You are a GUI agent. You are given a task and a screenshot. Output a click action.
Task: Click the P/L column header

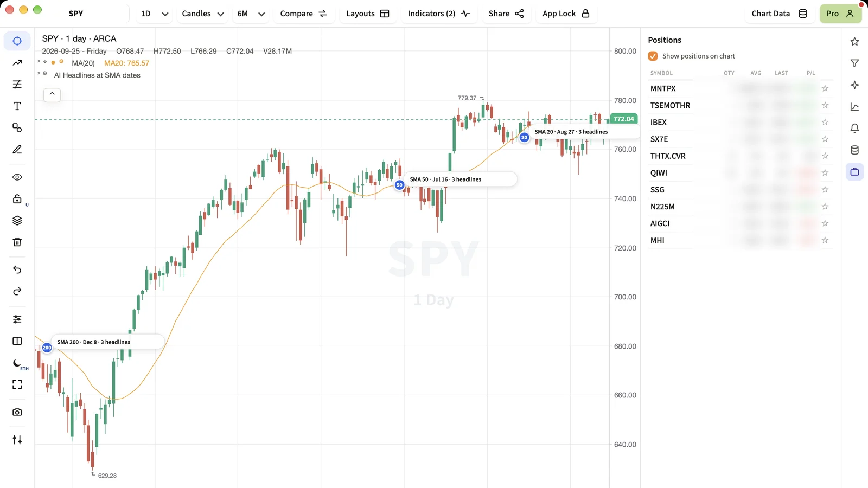click(x=810, y=73)
